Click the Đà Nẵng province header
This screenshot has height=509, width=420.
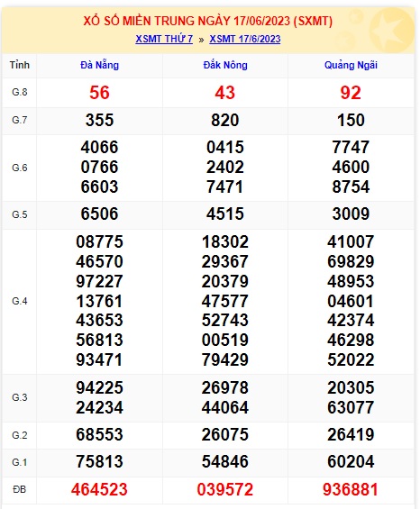click(x=100, y=65)
